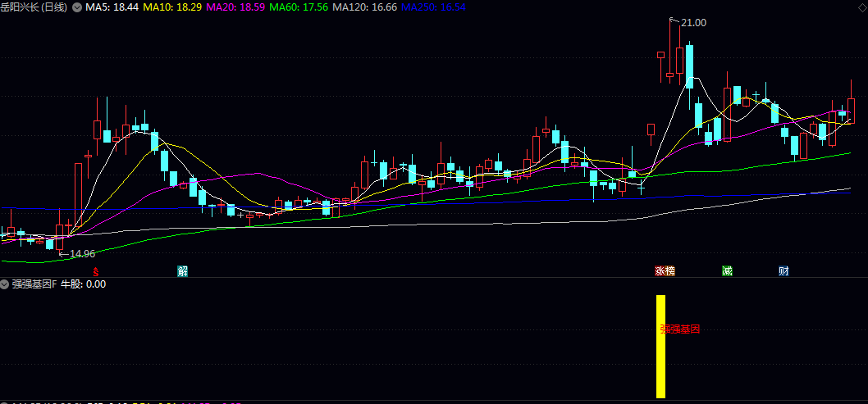Open the 涨榜 event marker icon
This screenshot has height=404, width=868.
[x=665, y=271]
